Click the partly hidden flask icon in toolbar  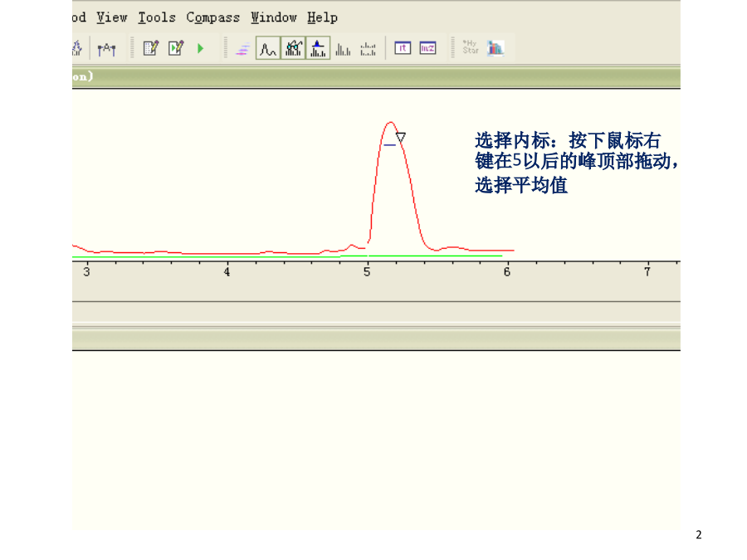click(77, 48)
